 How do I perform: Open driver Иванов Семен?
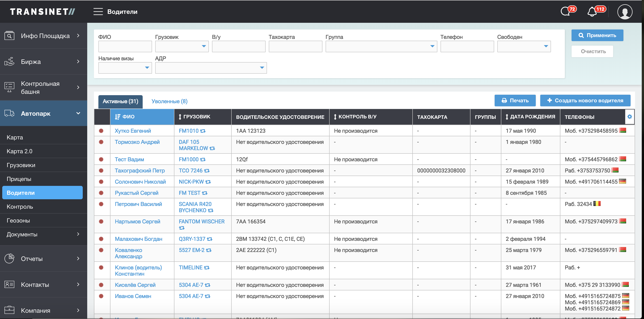133,296
